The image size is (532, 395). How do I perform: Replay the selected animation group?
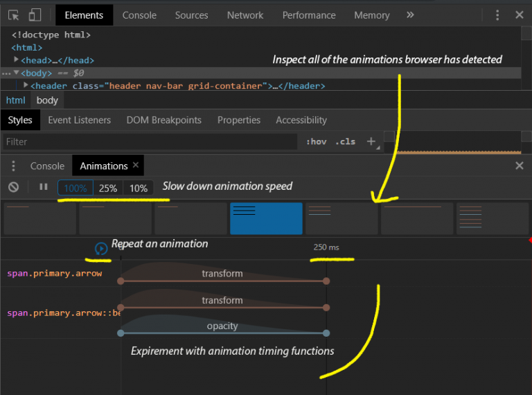tap(100, 249)
